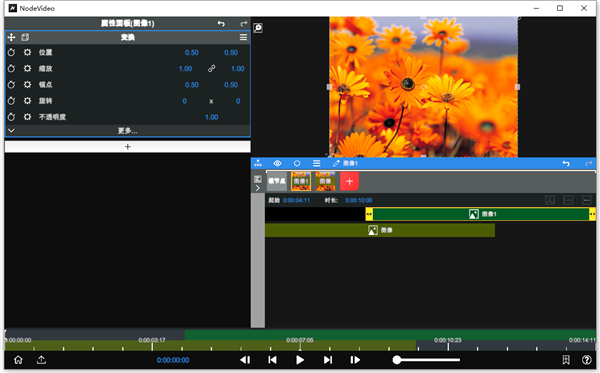Expand the 更多... section chevron
Image resolution: width=600 pixels, height=373 pixels.
(11, 130)
